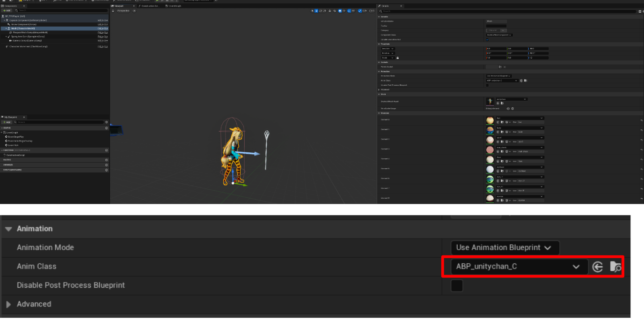Screen dimensions: 644x328
Task: Switch to the Construction Script tab
Action: click(149, 6)
